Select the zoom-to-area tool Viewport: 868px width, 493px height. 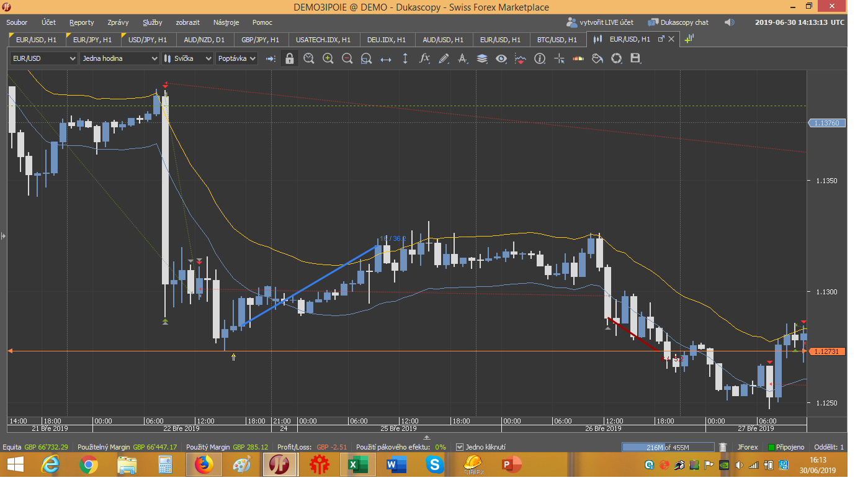pyautogui.click(x=366, y=58)
